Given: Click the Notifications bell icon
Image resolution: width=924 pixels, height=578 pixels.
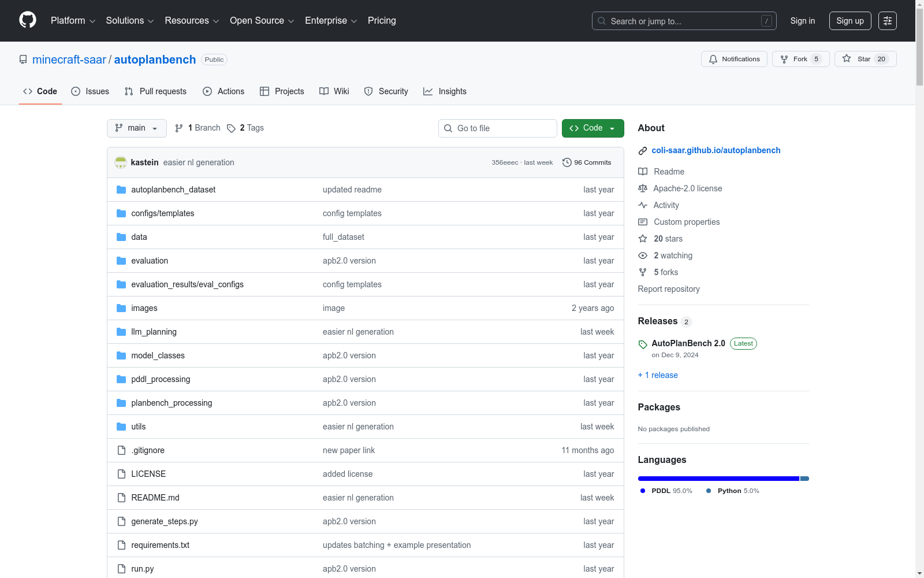Looking at the screenshot, I should (x=713, y=59).
